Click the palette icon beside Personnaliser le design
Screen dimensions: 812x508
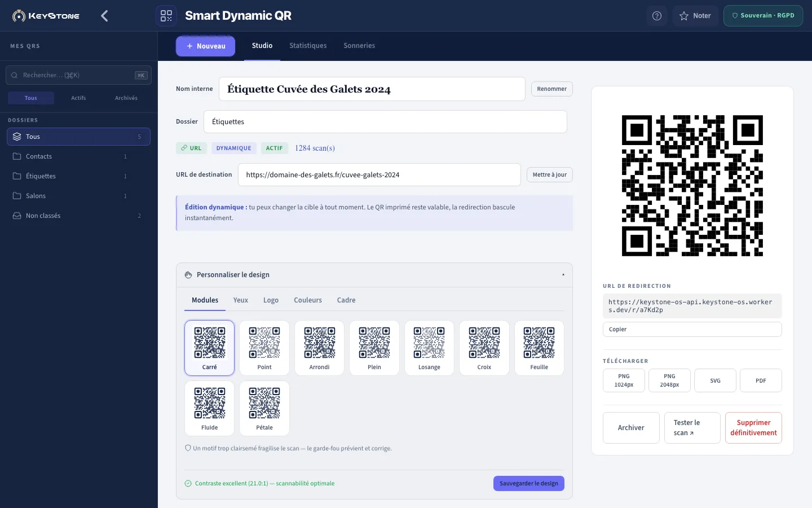pyautogui.click(x=188, y=275)
